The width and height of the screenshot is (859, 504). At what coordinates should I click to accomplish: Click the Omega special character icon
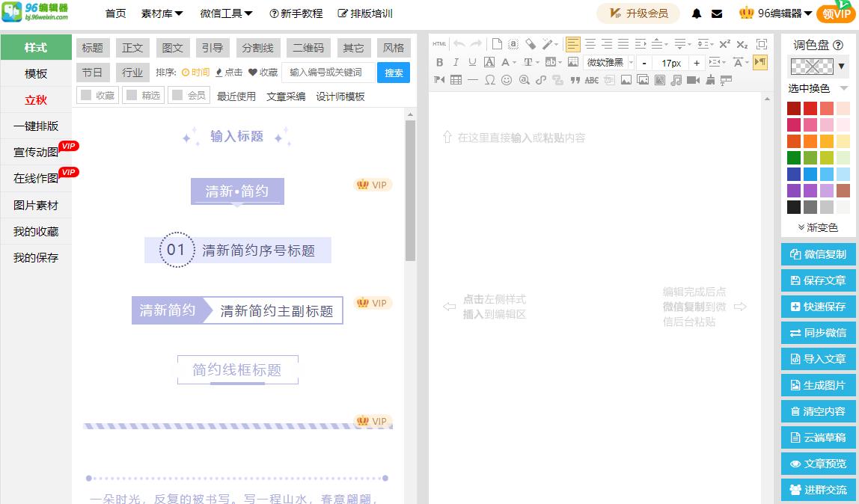click(x=491, y=79)
